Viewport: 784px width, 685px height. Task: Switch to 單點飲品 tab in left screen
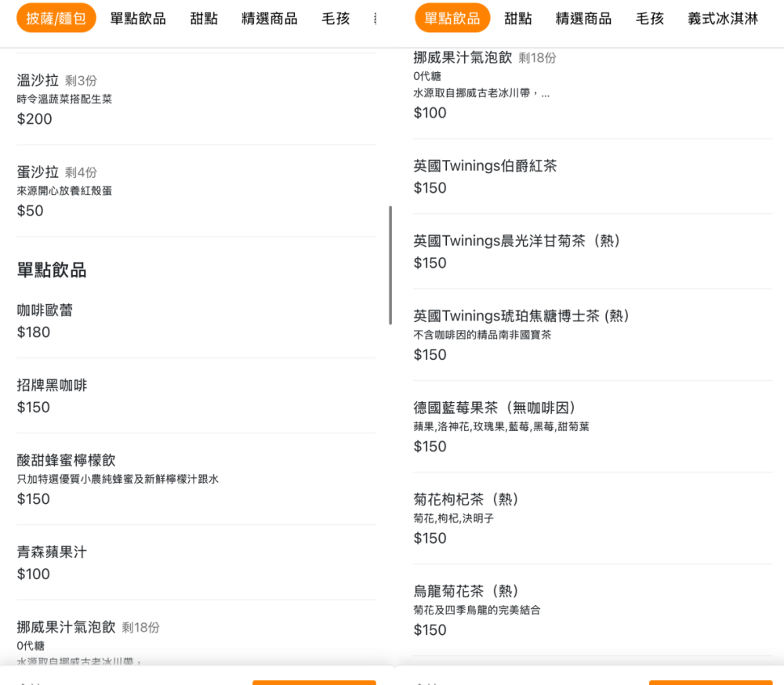point(138,18)
